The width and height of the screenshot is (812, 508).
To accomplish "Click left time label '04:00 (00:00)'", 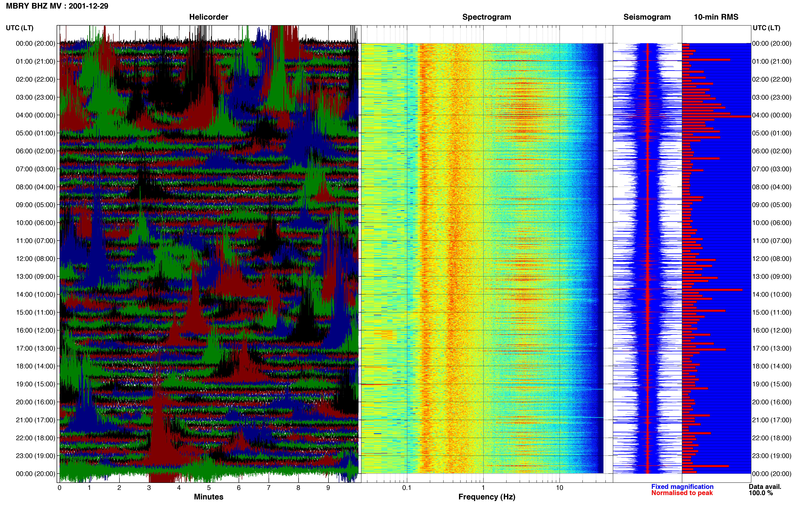I will click(x=36, y=115).
